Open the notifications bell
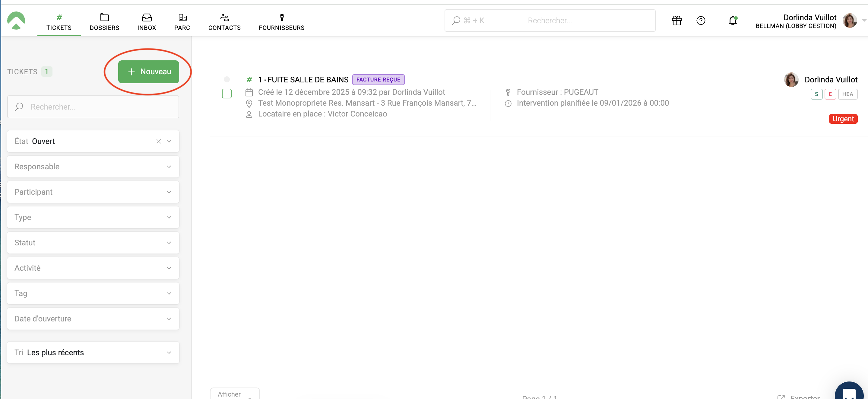 coord(733,21)
